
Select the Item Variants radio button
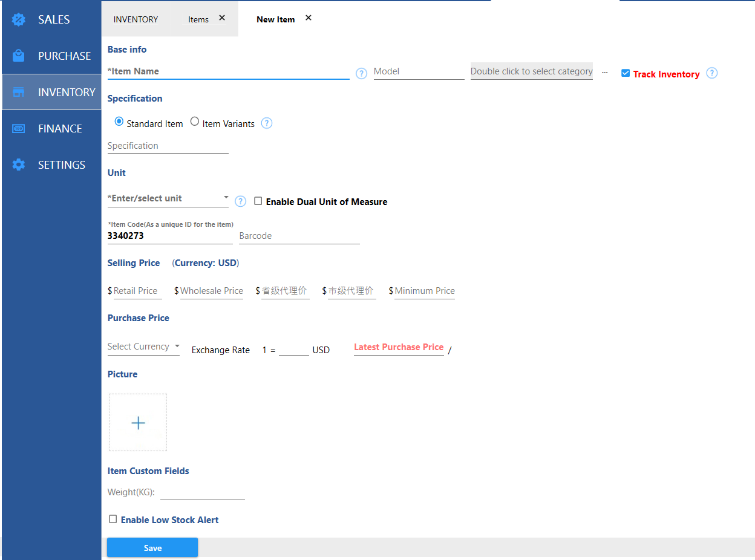pyautogui.click(x=195, y=122)
